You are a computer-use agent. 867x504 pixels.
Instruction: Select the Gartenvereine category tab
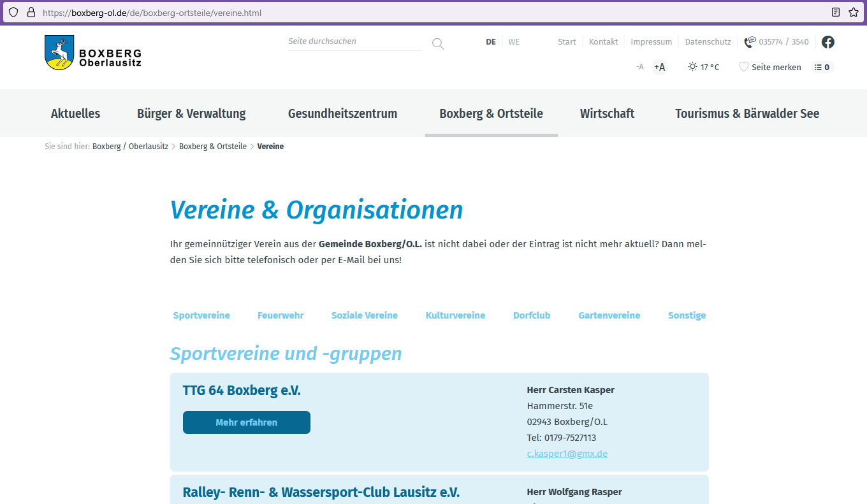609,315
